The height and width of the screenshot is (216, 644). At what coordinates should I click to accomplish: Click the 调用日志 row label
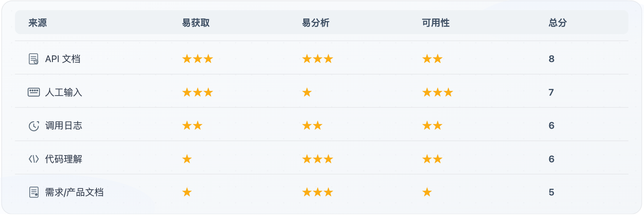point(63,126)
